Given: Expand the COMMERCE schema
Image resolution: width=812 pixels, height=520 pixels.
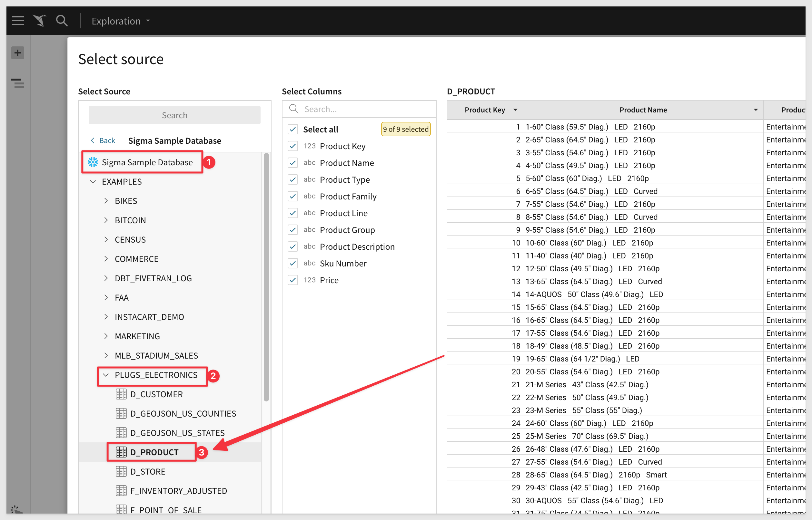Looking at the screenshot, I should point(106,259).
